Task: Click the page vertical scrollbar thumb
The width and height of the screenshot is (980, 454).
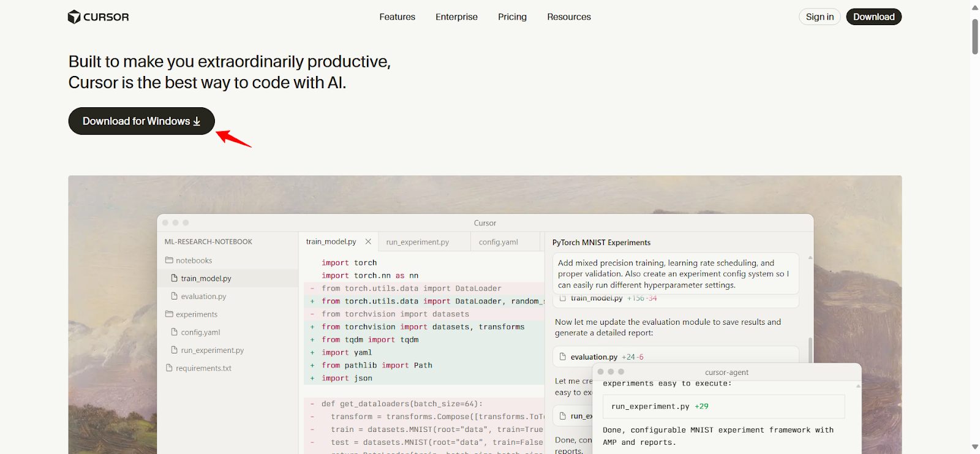Action: [975, 37]
